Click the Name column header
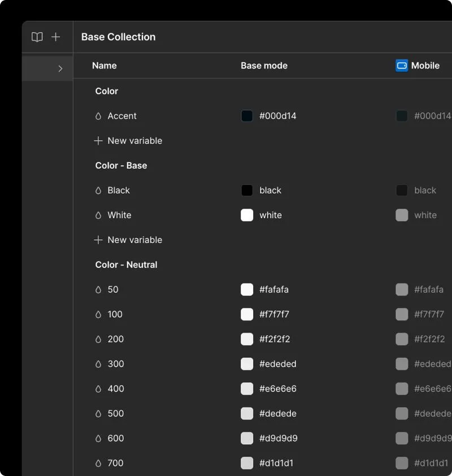 pos(104,66)
